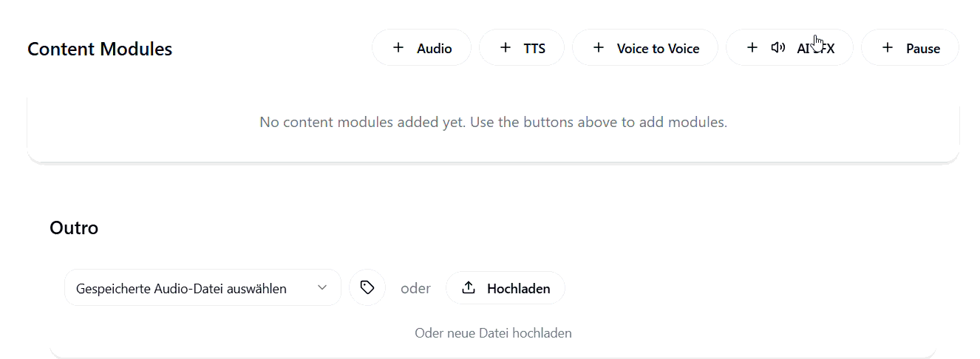The image size is (980, 359).
Task: Click the plus icon beside TTS
Action: pos(506,48)
